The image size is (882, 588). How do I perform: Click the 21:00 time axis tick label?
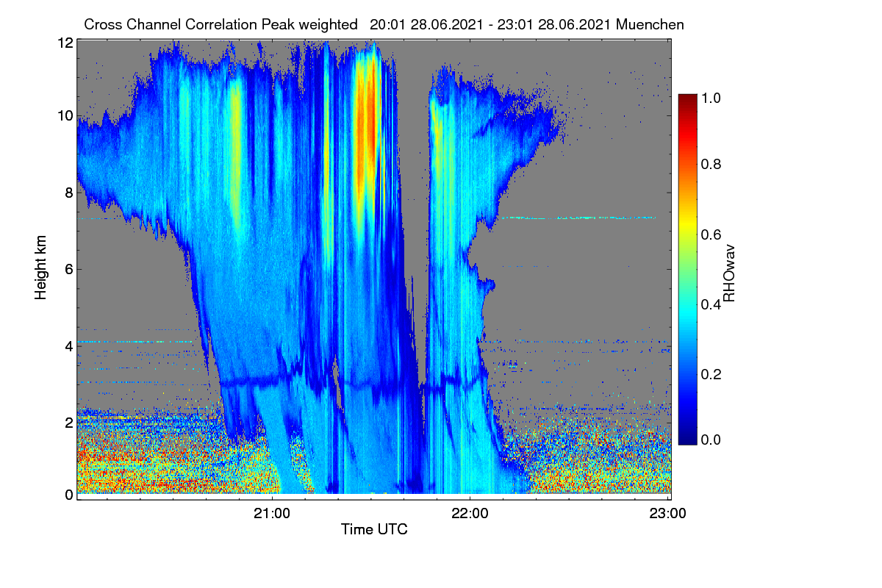[272, 513]
